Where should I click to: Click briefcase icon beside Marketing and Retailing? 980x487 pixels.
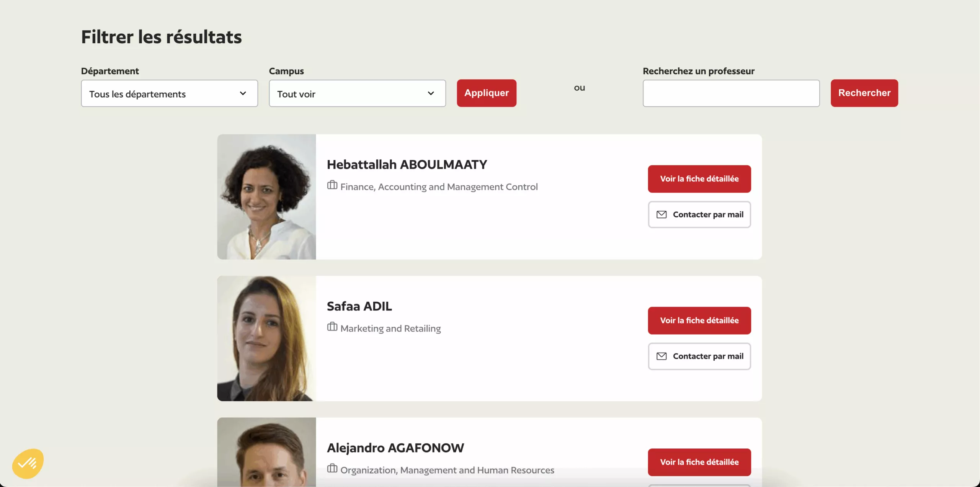[x=332, y=327]
